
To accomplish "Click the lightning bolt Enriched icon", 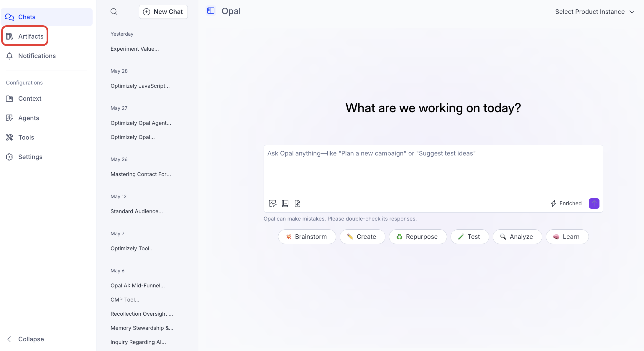I will [x=553, y=203].
